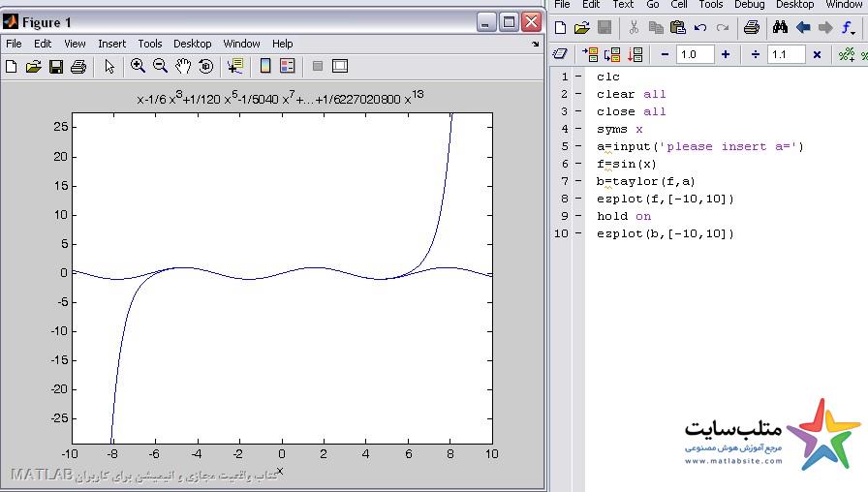Click the editor Save disk icon

(604, 27)
